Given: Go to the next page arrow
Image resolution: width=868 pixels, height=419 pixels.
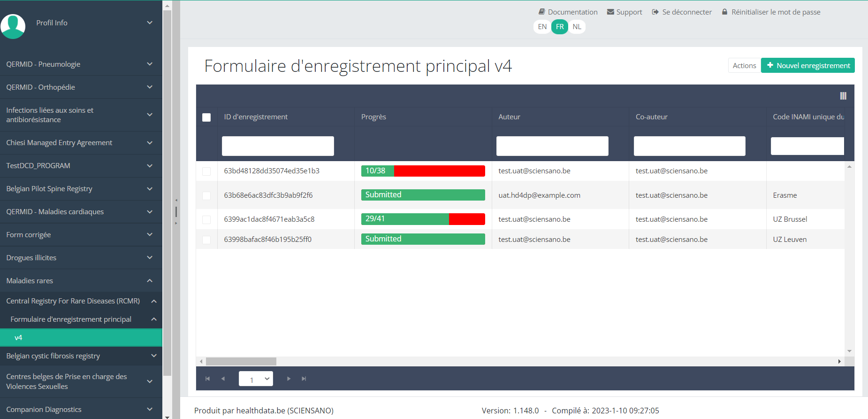Looking at the screenshot, I should (x=289, y=379).
